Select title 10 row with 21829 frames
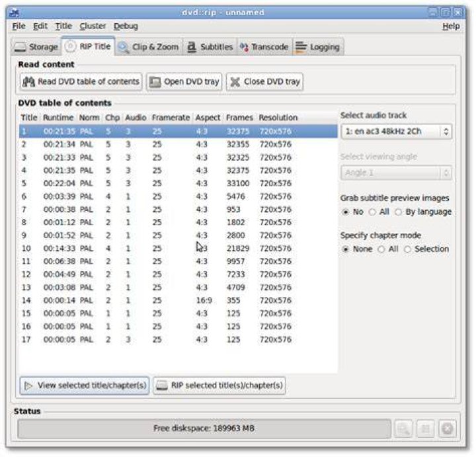476x457 pixels. coord(178,249)
